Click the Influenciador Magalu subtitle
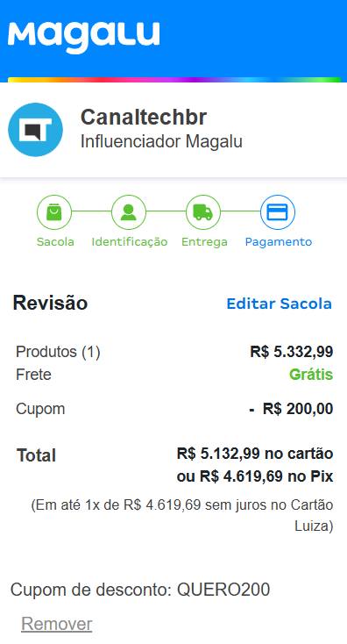The height and width of the screenshot is (644, 347). click(161, 141)
